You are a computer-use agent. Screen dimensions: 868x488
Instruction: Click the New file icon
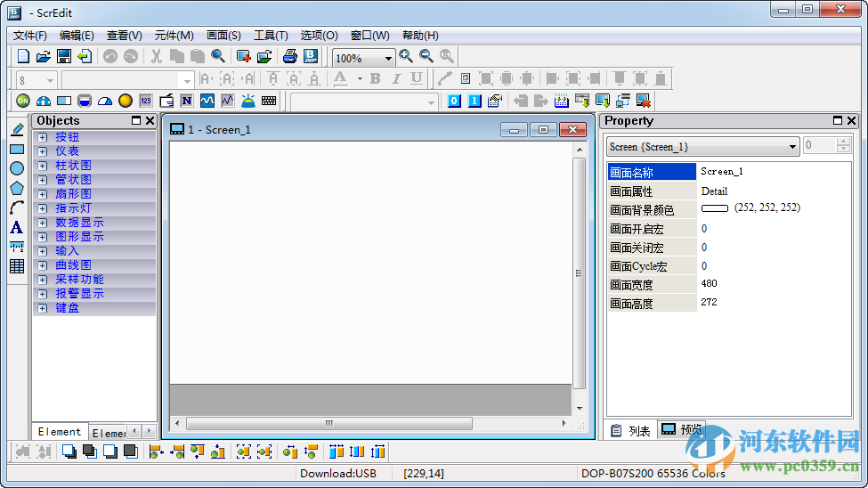point(23,56)
